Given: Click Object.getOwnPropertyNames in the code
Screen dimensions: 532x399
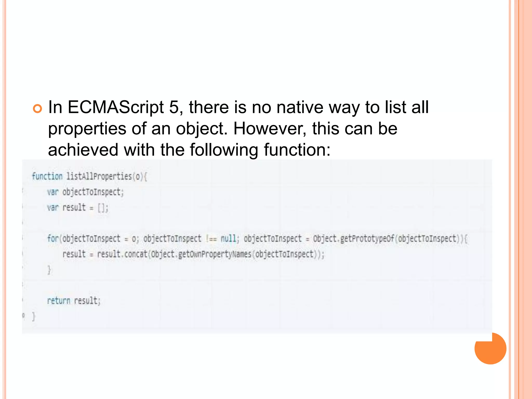Looking at the screenshot, I should pyautogui.click(x=201, y=254).
